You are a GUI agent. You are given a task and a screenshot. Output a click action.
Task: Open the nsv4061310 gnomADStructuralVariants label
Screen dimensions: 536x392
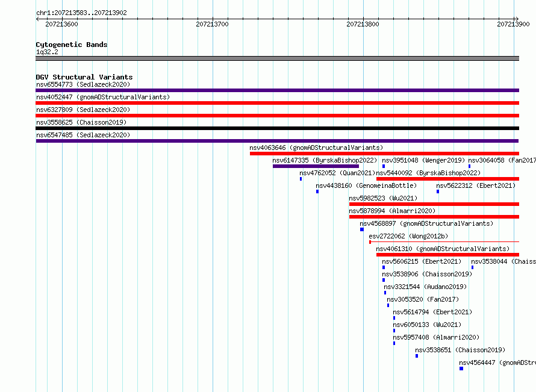[x=443, y=249]
